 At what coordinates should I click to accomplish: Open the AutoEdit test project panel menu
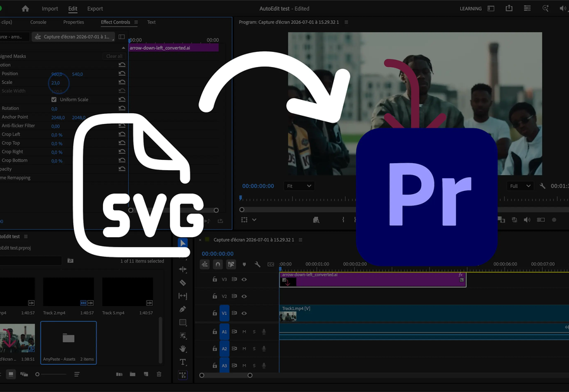(x=26, y=236)
